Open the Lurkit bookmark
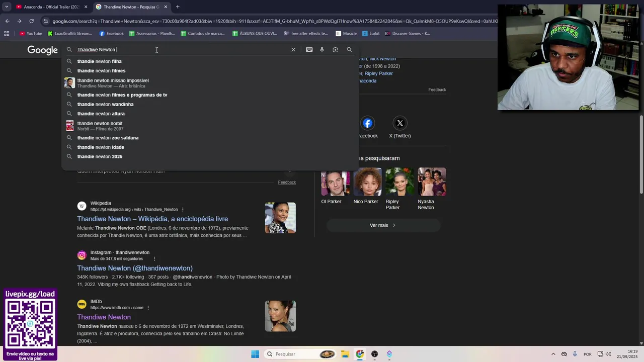644x362 pixels. click(x=371, y=34)
